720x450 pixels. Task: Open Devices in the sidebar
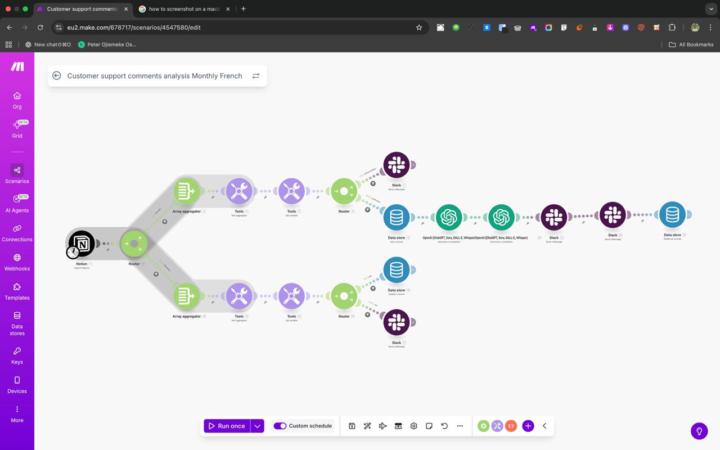pyautogui.click(x=17, y=385)
